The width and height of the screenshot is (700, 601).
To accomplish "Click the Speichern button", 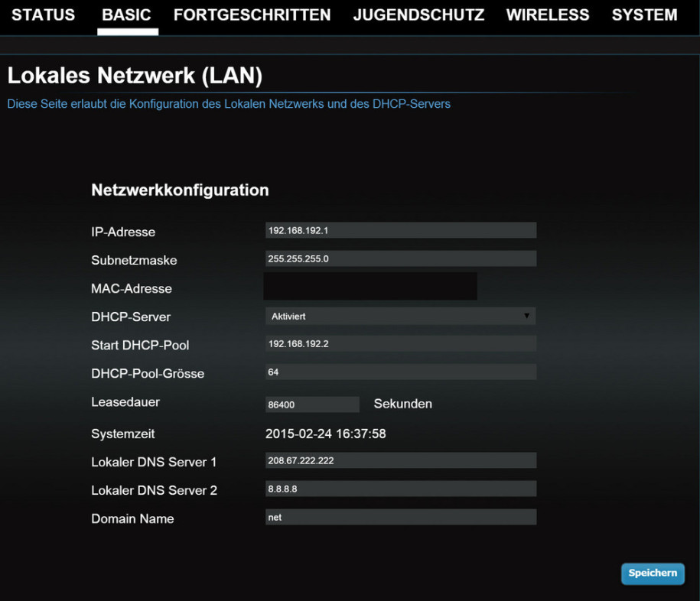I will [x=653, y=573].
